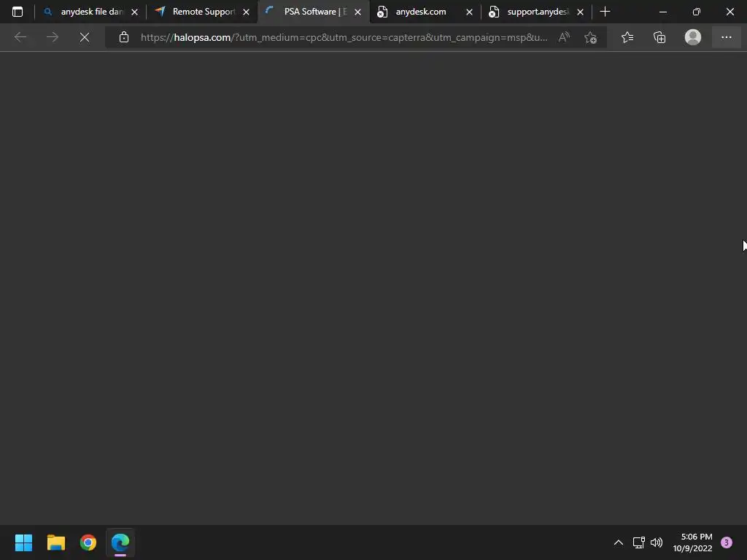This screenshot has height=560, width=747.
Task: Open the Windows Start menu
Action: (x=23, y=542)
